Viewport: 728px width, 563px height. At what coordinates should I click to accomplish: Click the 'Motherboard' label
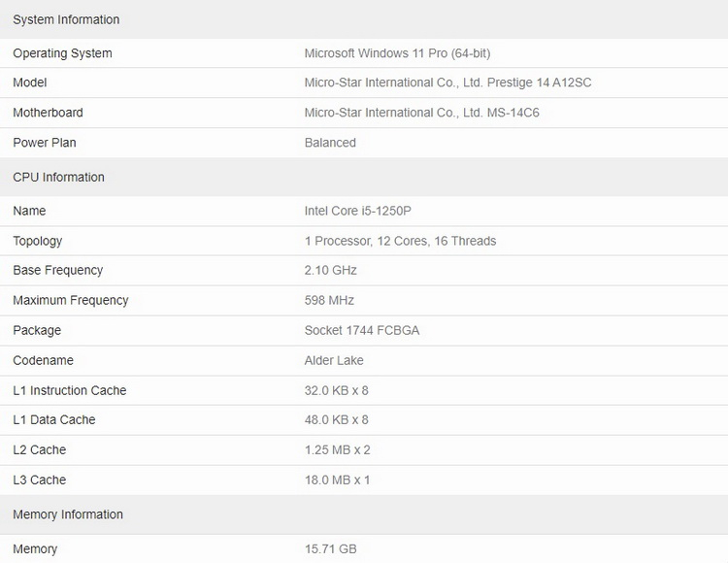[x=48, y=113]
